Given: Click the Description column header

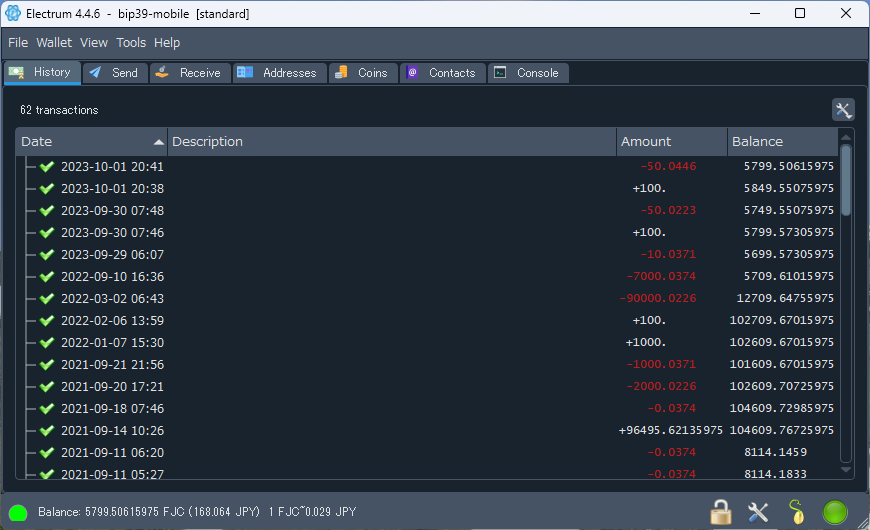Looking at the screenshot, I should (392, 142).
